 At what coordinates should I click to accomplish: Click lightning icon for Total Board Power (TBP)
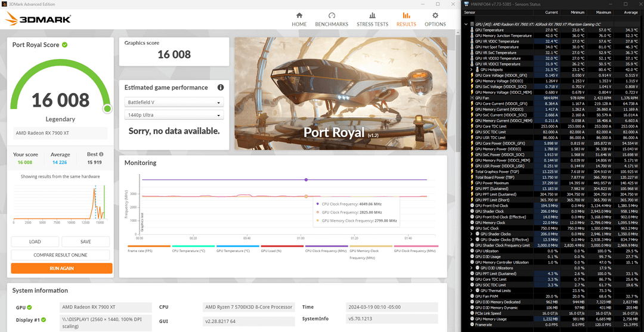click(472, 177)
